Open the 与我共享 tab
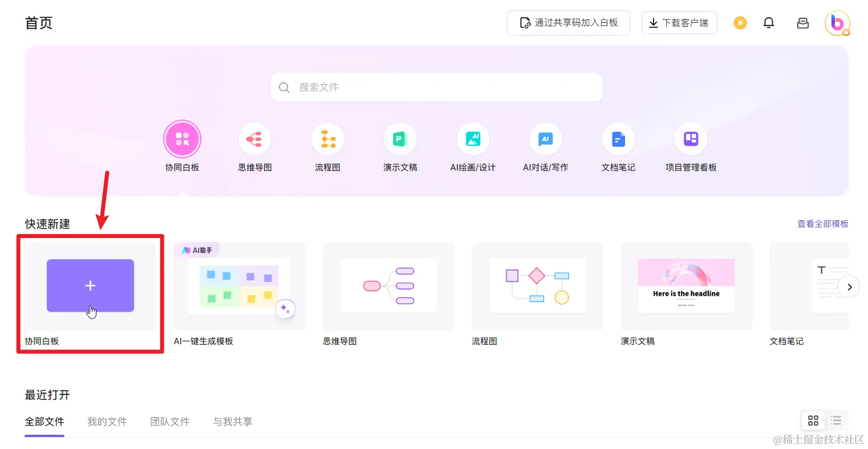 click(233, 422)
